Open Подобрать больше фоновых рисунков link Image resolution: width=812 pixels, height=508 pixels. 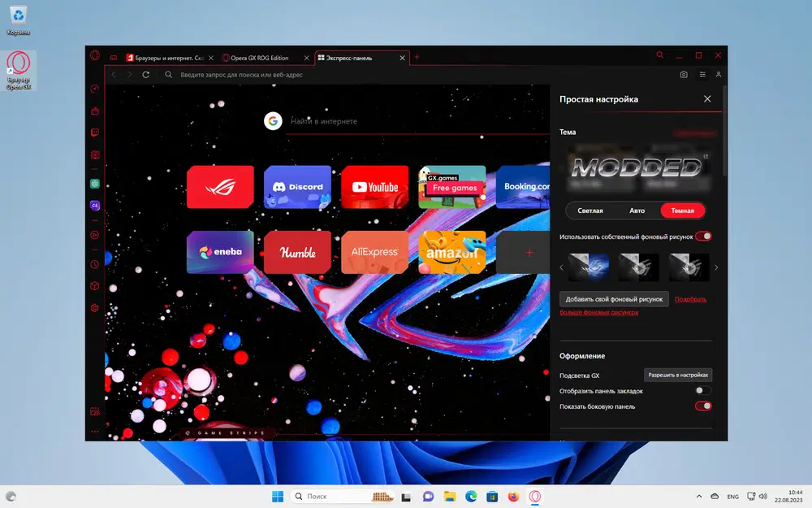coord(633,306)
